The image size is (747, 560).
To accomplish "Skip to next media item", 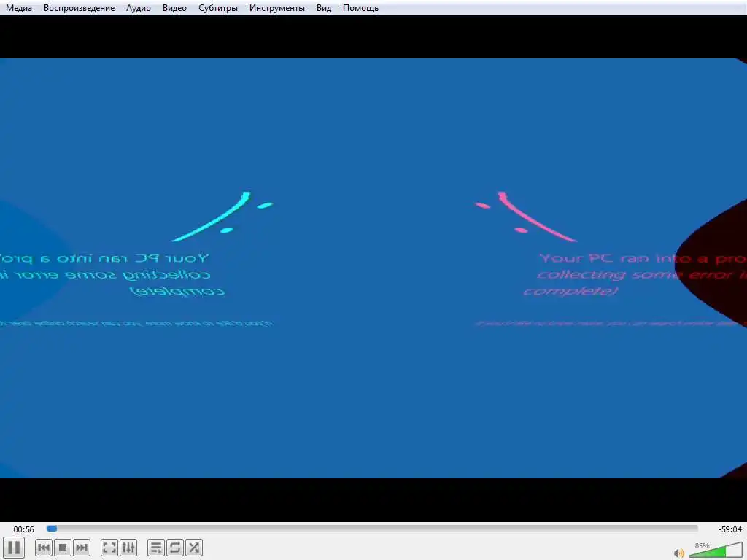I will click(x=82, y=548).
